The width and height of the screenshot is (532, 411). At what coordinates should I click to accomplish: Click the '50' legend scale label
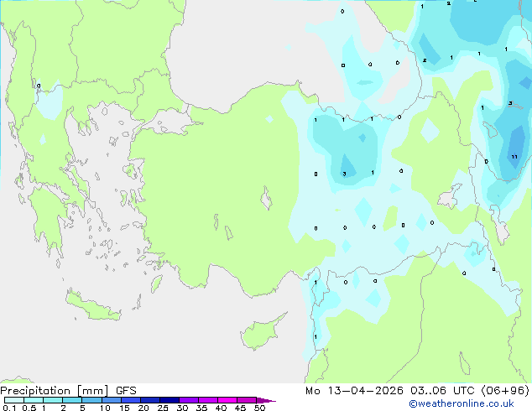(x=259, y=408)
